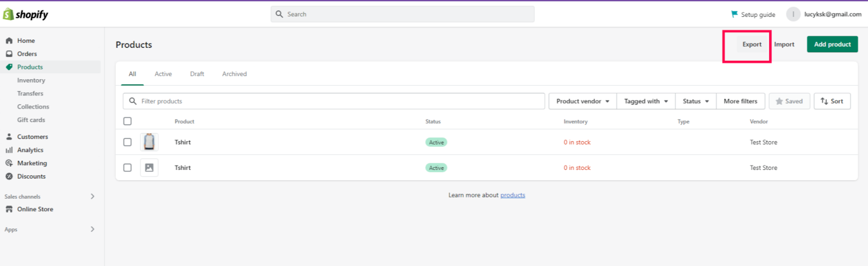Go to Inventory in the sidebar

(31, 80)
